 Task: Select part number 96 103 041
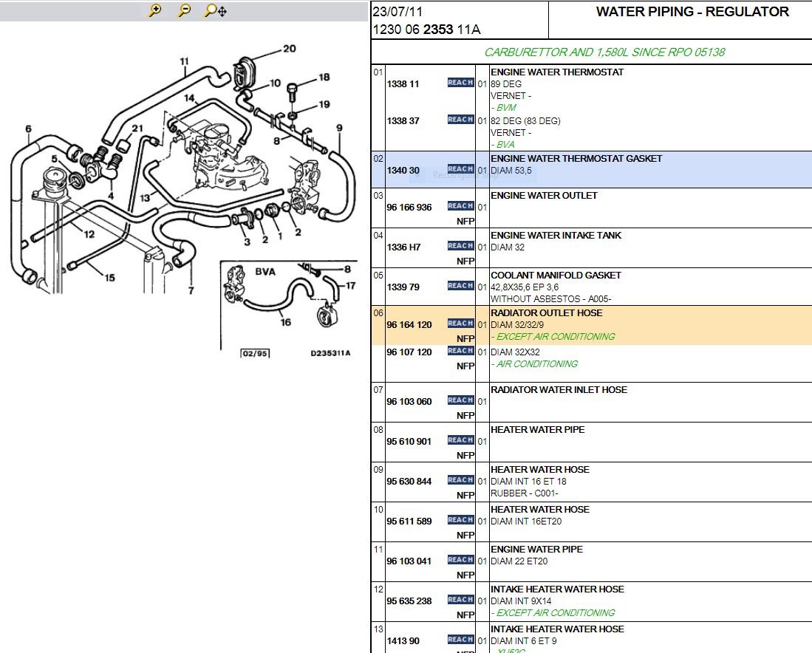point(409,561)
